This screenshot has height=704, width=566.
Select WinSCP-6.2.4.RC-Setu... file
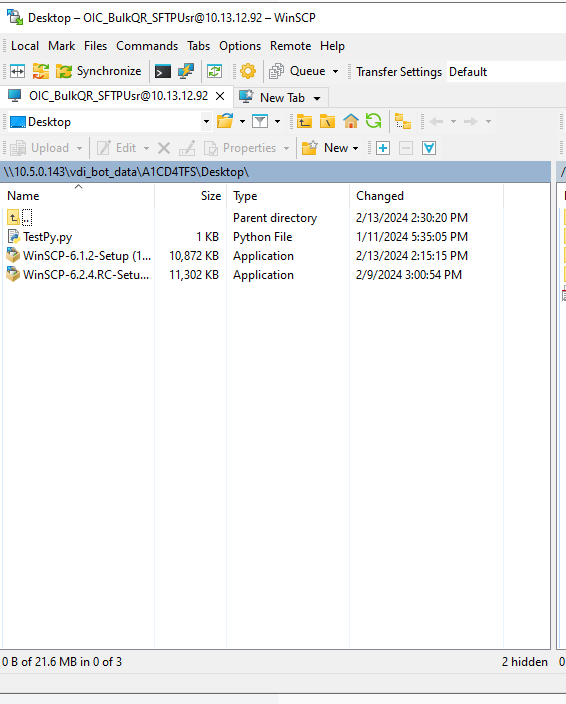(86, 275)
